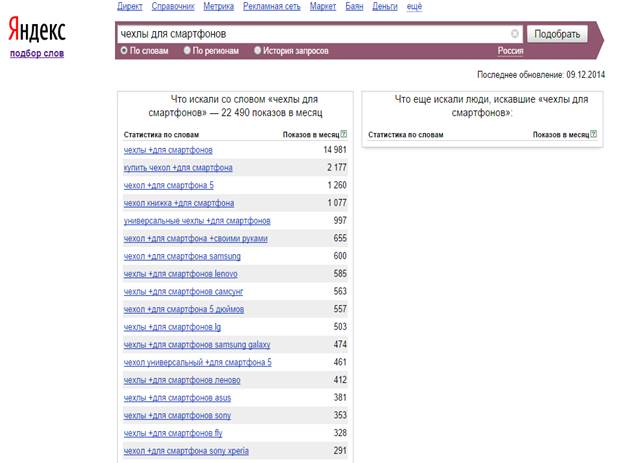The width and height of the screenshot is (620, 463).
Task: Open the Директ top menu link
Action: coord(130,6)
